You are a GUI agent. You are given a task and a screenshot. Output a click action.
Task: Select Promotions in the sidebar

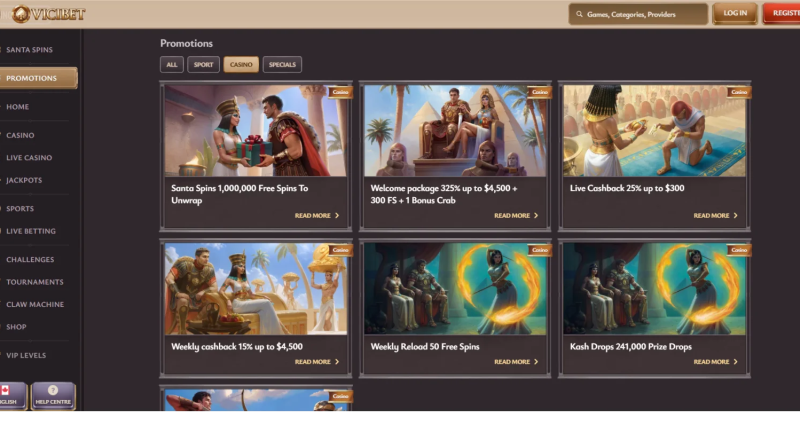(38, 78)
